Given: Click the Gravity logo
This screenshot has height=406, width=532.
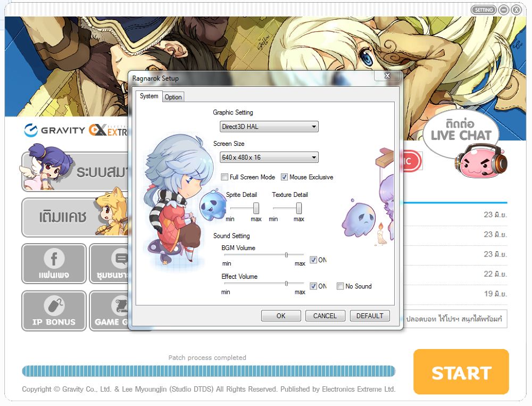Looking at the screenshot, I should tap(55, 130).
